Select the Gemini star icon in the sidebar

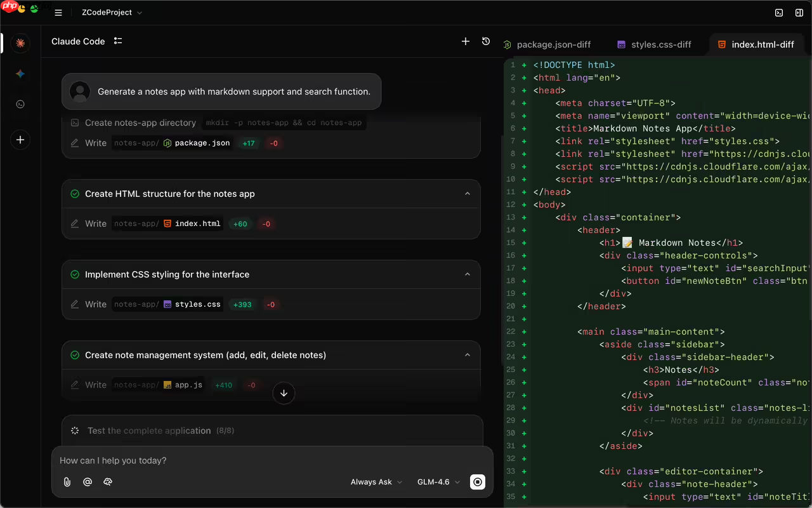[x=20, y=74]
